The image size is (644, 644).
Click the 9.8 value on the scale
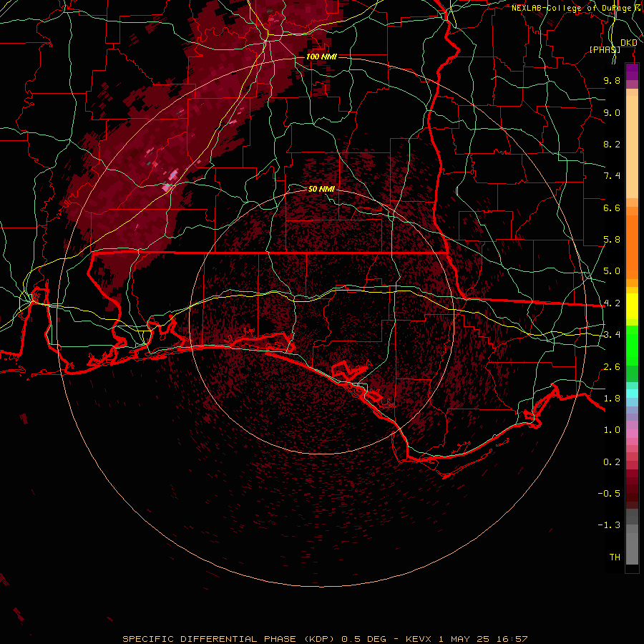pos(612,80)
